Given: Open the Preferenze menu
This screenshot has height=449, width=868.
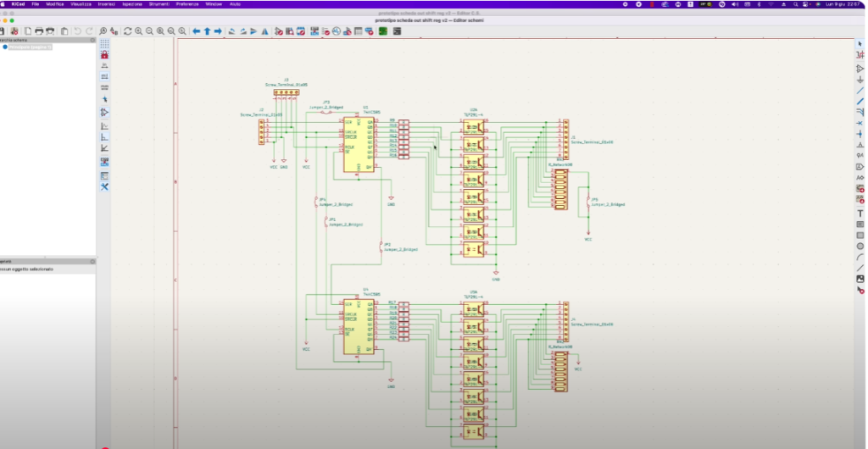Looking at the screenshot, I should pyautogui.click(x=187, y=4).
